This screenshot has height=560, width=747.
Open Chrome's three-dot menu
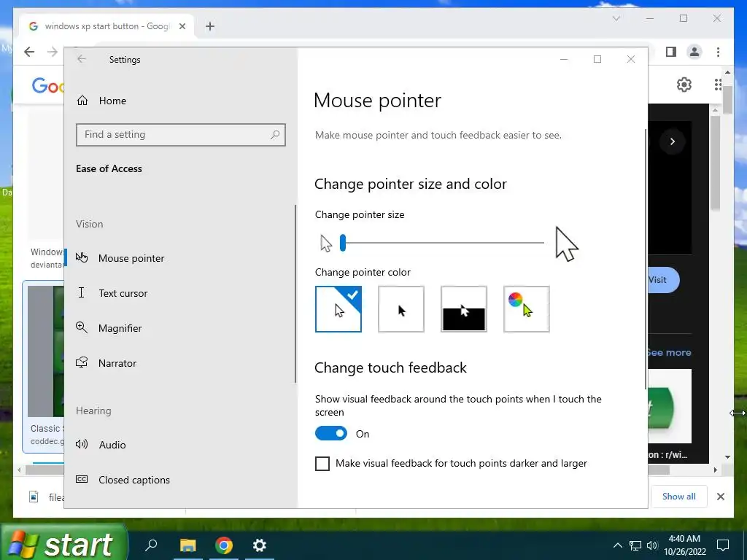pyautogui.click(x=718, y=52)
